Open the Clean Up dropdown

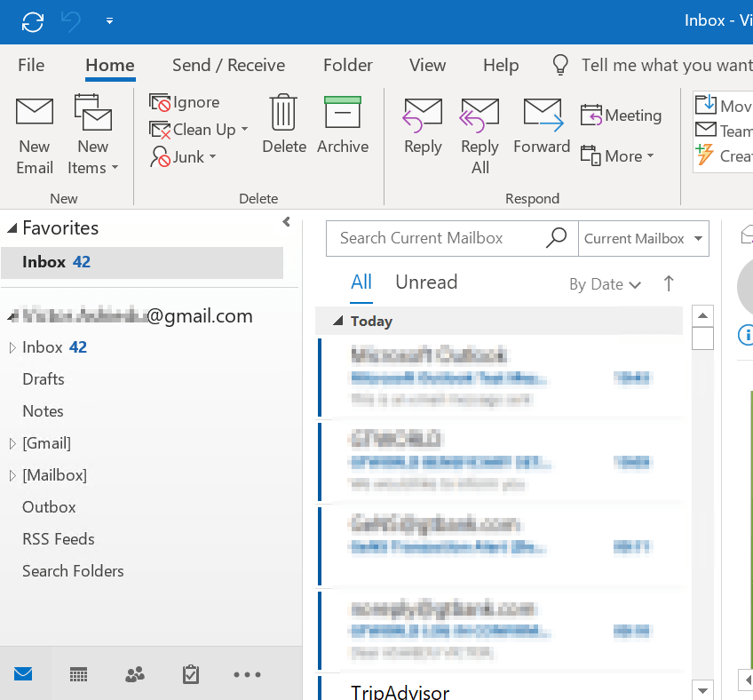click(198, 130)
